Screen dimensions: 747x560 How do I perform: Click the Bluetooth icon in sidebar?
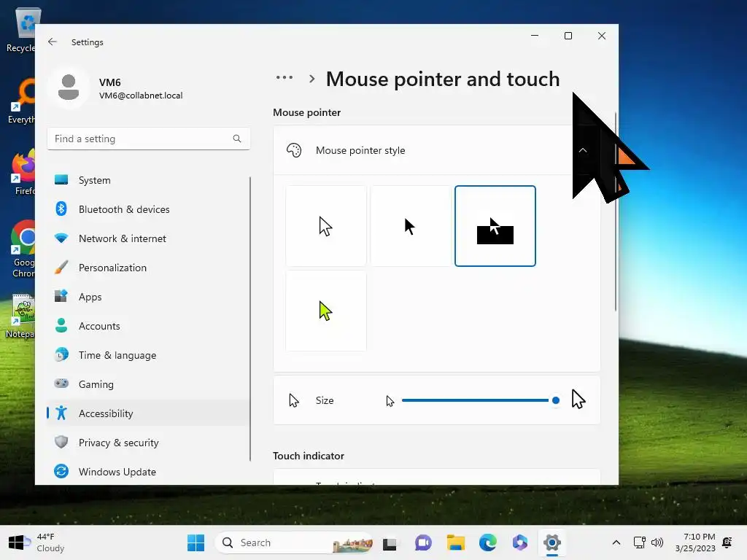(61, 209)
